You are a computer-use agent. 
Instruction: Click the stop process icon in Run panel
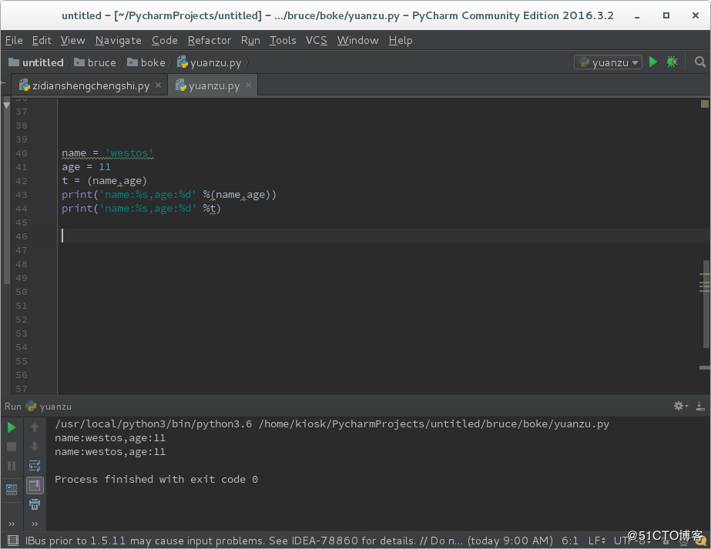[12, 446]
